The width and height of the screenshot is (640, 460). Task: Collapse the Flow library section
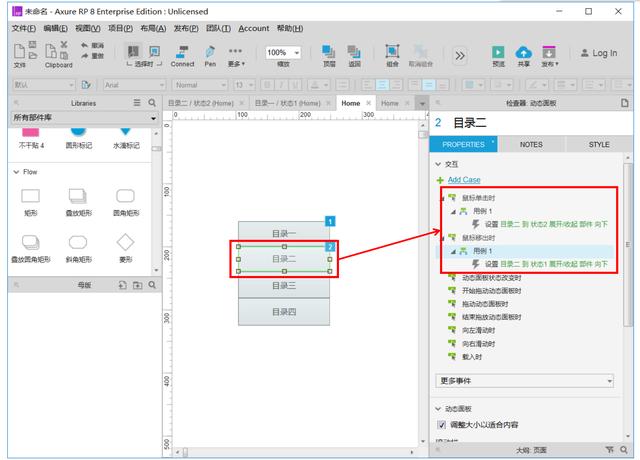click(16, 172)
